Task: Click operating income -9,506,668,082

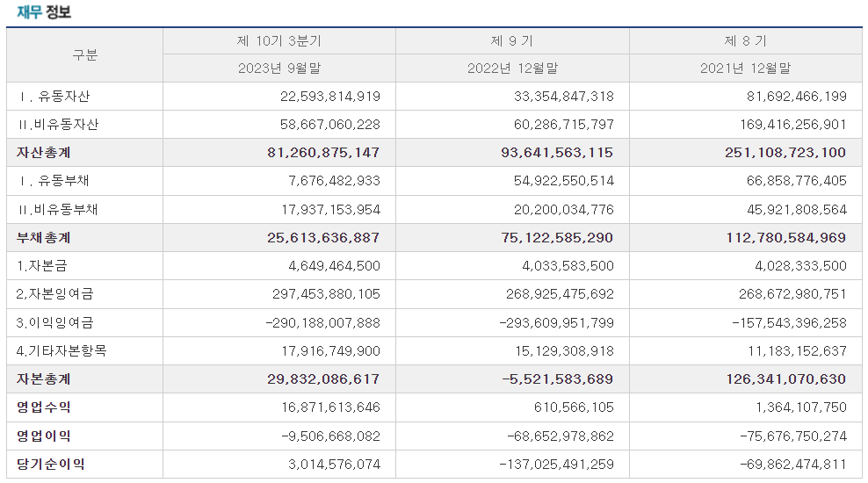Action: [330, 436]
